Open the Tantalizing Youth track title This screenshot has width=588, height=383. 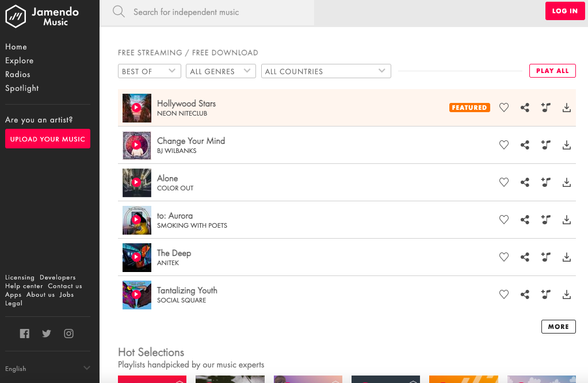tap(187, 290)
